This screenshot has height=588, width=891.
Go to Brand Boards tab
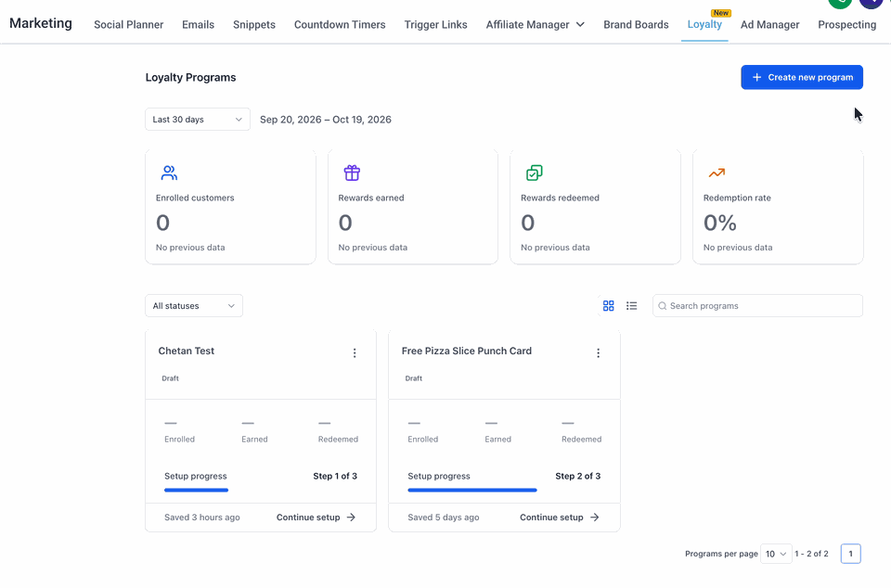(x=636, y=24)
